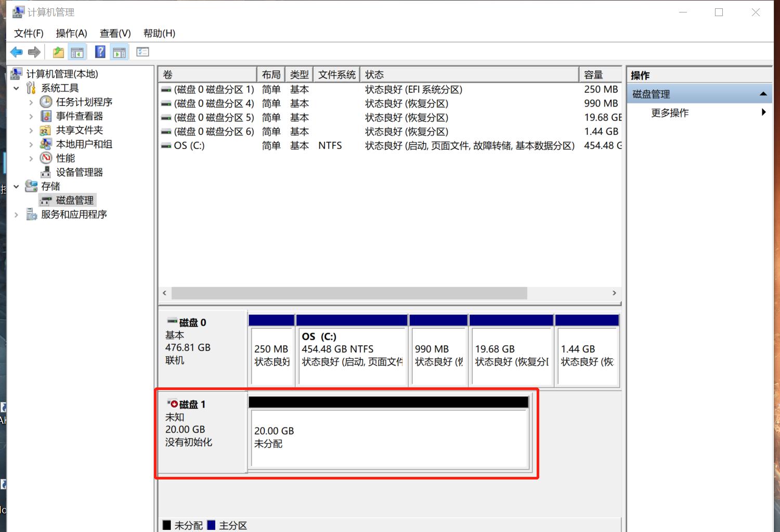Viewport: 780px width, 532px height.
Task: Expand the 共享文件夹 chevron
Action: coord(31,131)
